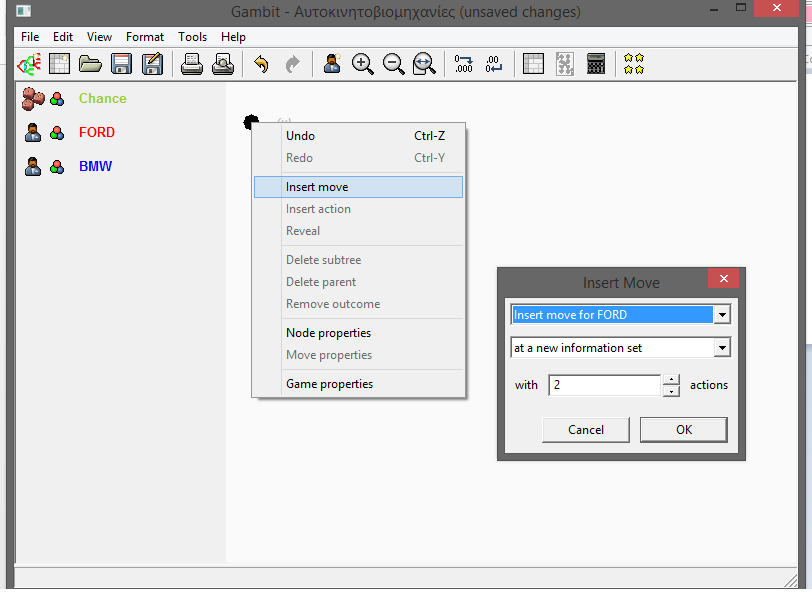Increase displayed decimal places
812x604 pixels.
pyautogui.click(x=463, y=64)
